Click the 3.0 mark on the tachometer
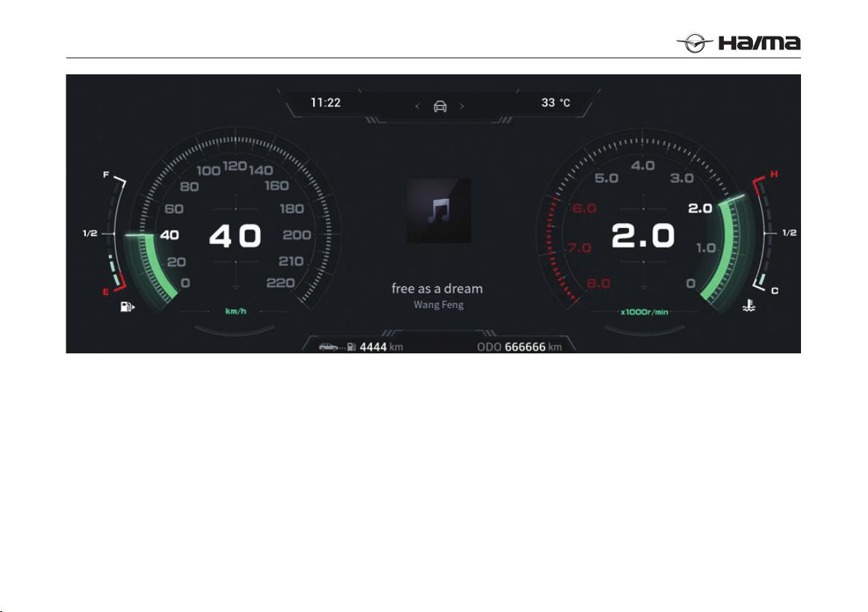This screenshot has height=612, width=868. (x=682, y=178)
